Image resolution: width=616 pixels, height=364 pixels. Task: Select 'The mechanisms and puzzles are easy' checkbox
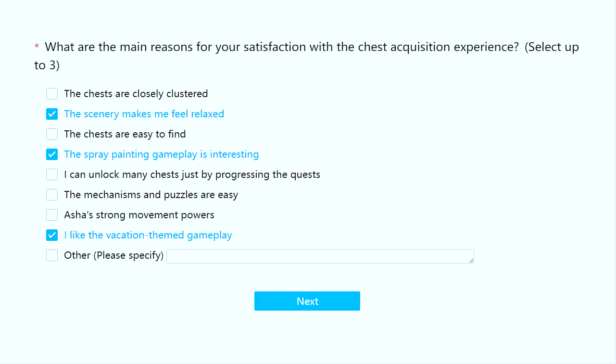52,195
